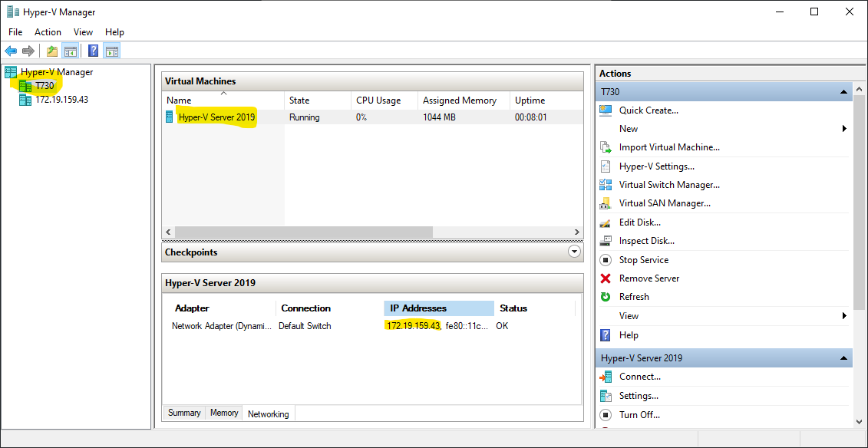Click the Connection column header
Viewport: 868px width, 448px height.
(328, 308)
